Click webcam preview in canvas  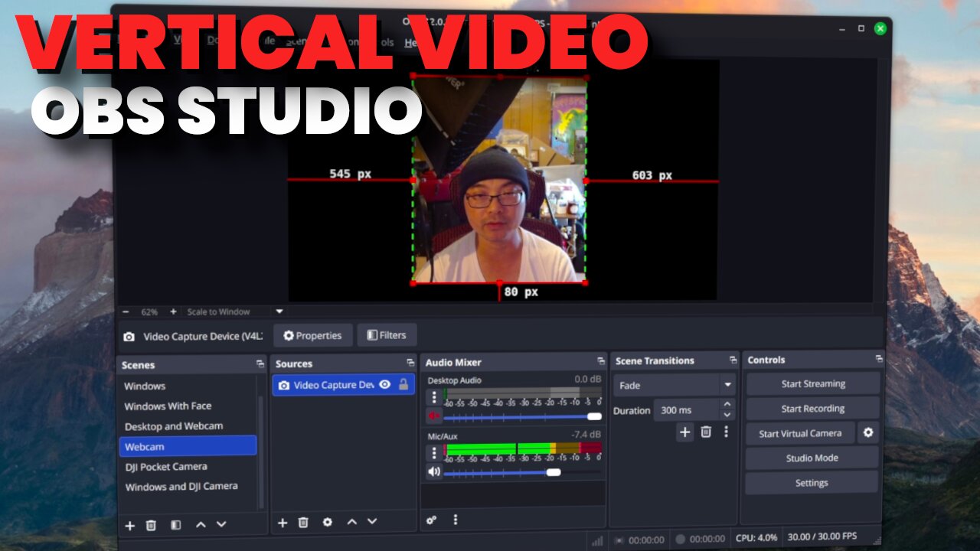click(x=499, y=180)
